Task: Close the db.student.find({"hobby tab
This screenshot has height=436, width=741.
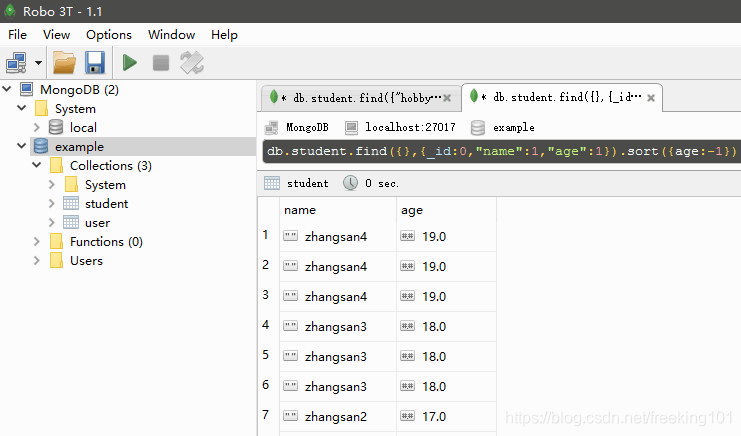Action: pos(447,98)
